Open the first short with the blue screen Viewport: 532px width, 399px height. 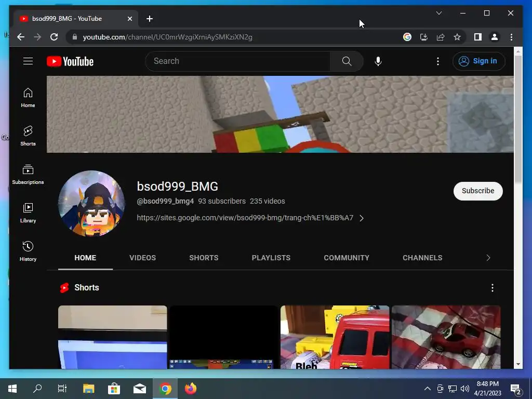112,337
